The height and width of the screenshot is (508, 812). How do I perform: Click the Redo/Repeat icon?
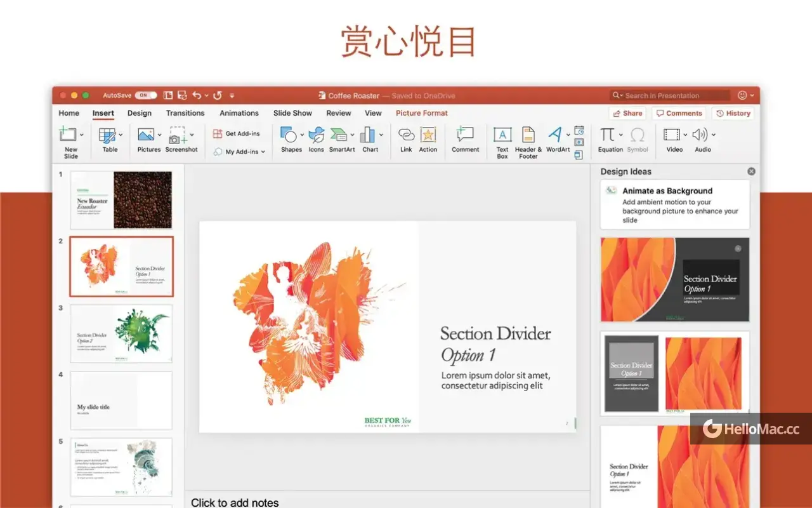pyautogui.click(x=218, y=95)
